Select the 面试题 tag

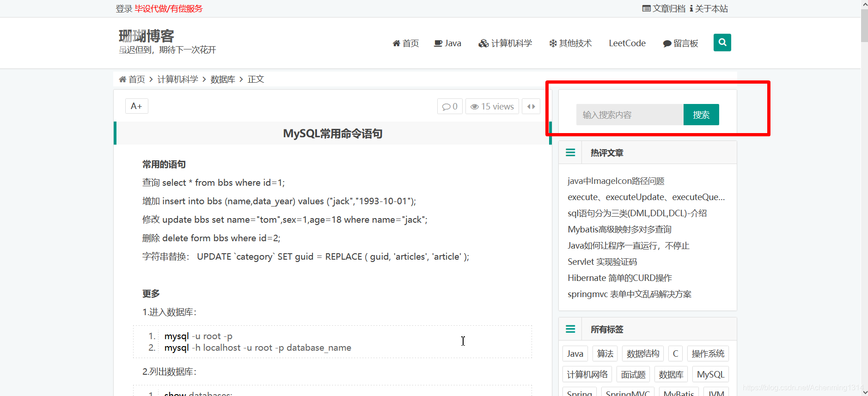click(633, 374)
